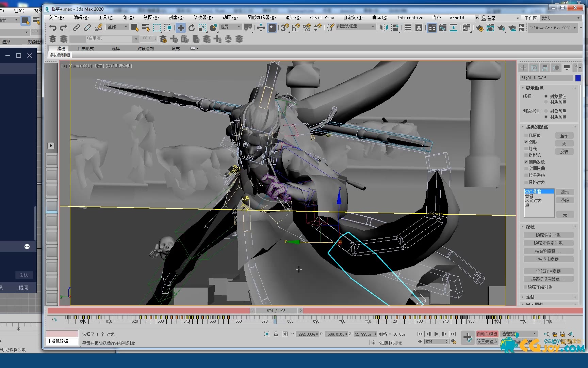Select the Rotate tool in the toolbar

click(192, 28)
